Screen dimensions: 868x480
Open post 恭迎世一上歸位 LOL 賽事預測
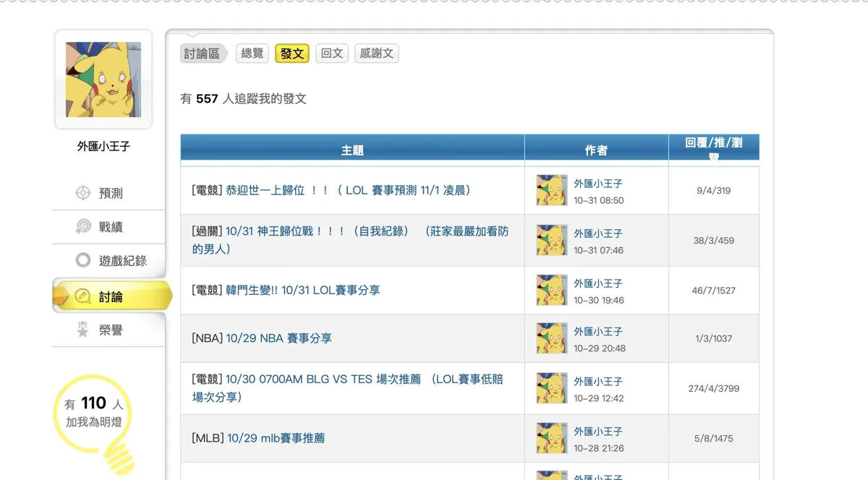coord(349,190)
